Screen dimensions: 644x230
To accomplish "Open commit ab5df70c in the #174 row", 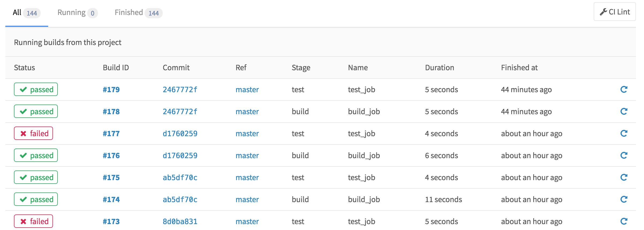I will tap(180, 199).
